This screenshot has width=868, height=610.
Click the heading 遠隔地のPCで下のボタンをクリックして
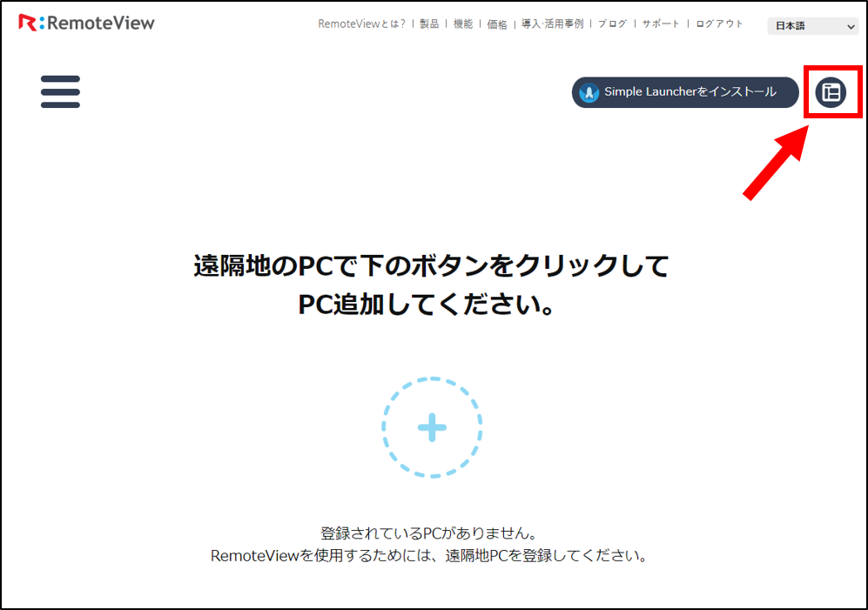tap(432, 265)
